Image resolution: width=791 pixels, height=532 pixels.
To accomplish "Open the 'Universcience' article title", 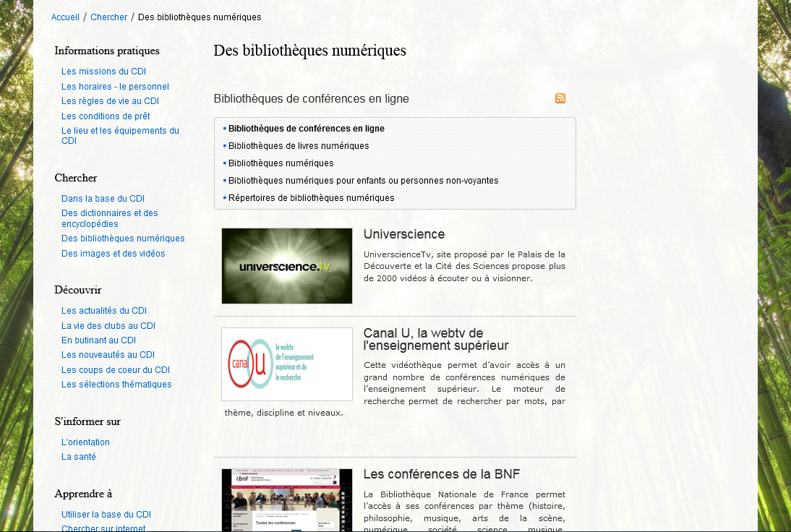I will pyautogui.click(x=403, y=235).
